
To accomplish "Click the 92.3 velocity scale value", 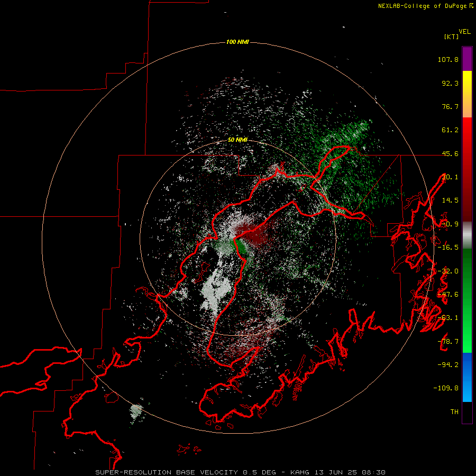I will pyautogui.click(x=450, y=83).
